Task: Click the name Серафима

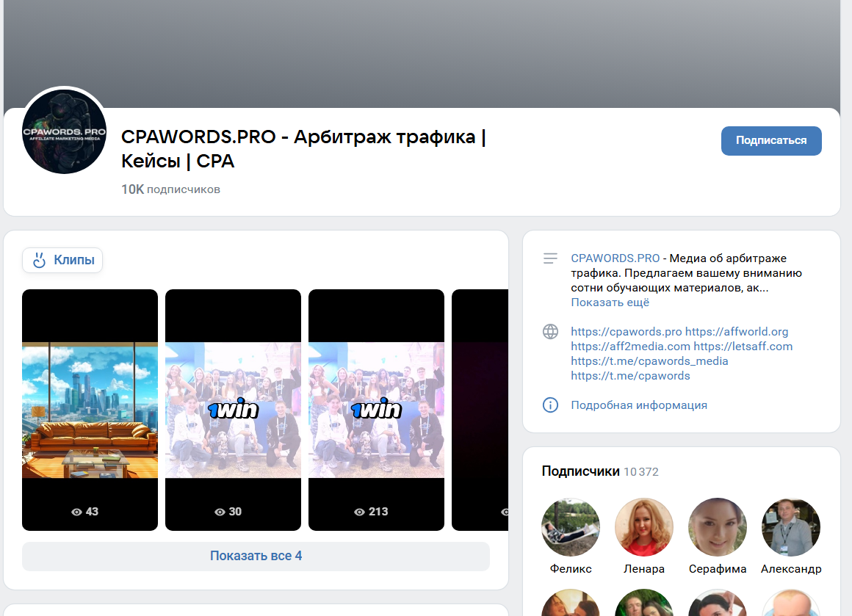Action: point(718,569)
